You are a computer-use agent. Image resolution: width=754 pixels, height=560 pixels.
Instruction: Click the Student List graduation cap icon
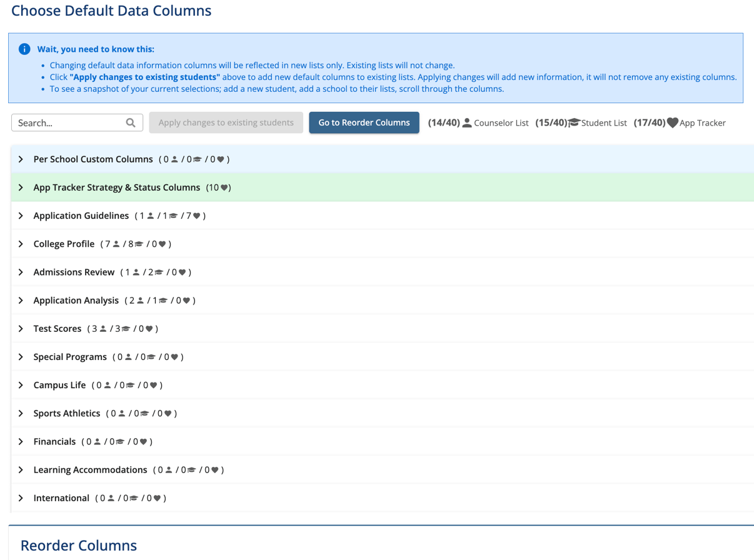pos(574,122)
